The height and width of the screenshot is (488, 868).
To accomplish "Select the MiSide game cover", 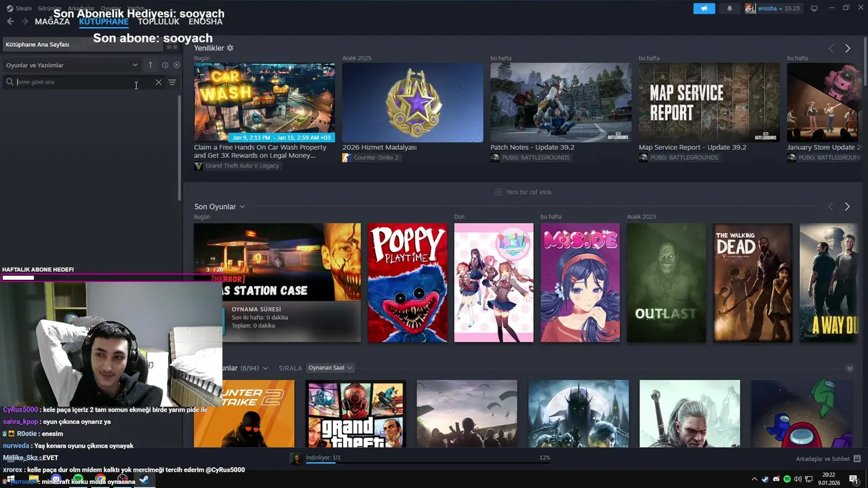I will click(x=580, y=283).
